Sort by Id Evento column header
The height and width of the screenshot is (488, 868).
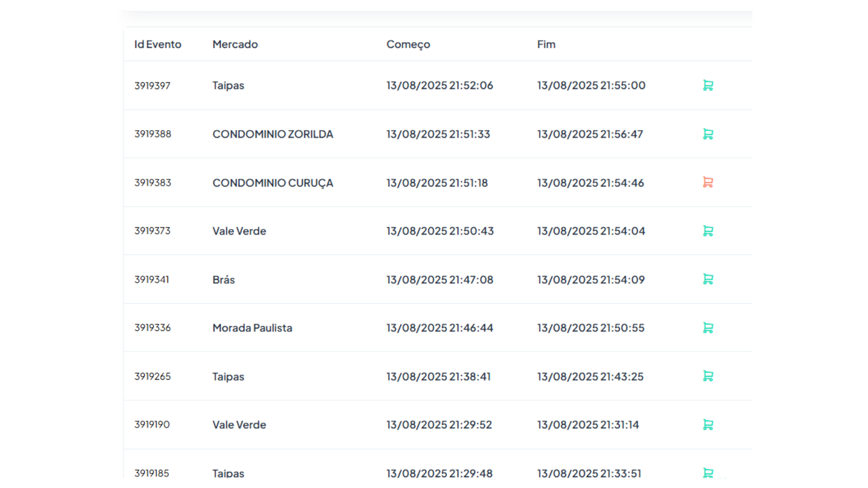coord(158,44)
